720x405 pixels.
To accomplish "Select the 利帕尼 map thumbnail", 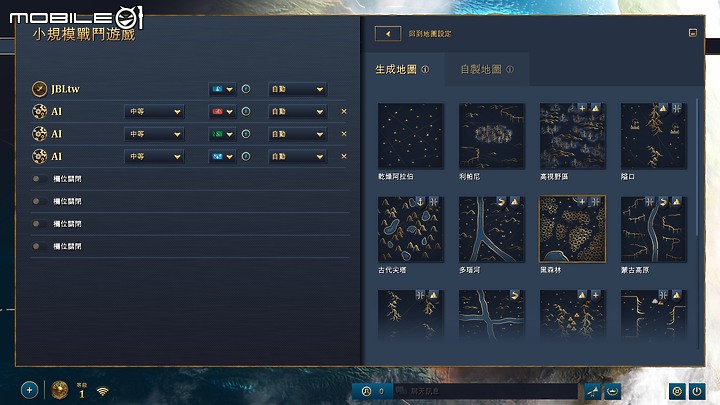I will [x=492, y=136].
